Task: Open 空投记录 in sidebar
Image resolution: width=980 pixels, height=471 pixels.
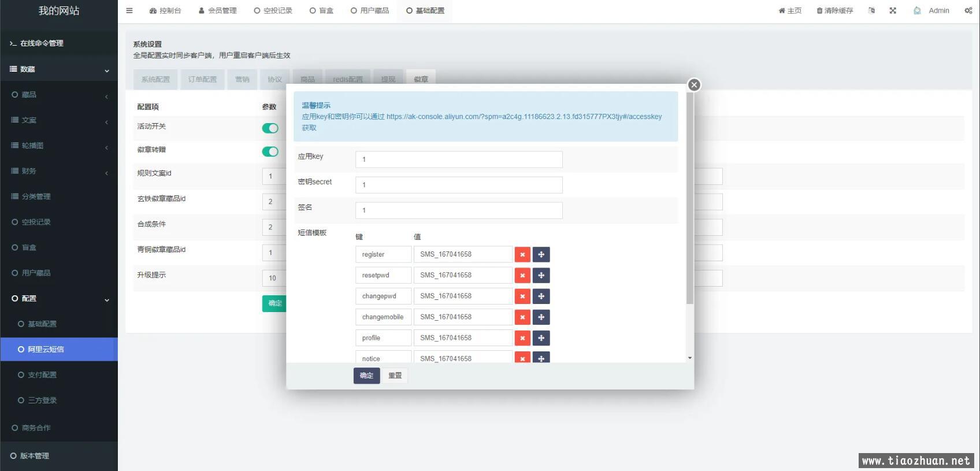Action: (59, 222)
